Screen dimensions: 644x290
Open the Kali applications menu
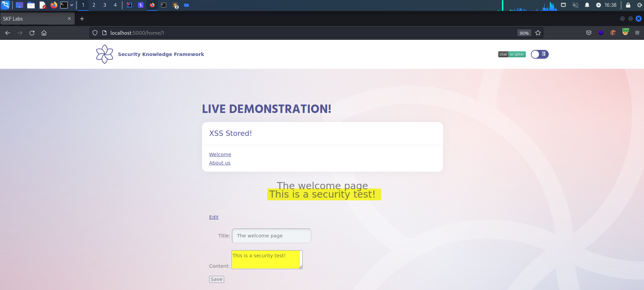pyautogui.click(x=5, y=5)
